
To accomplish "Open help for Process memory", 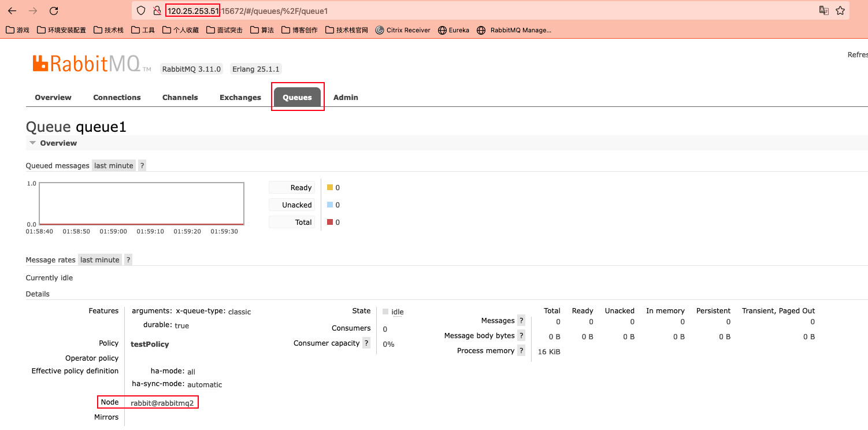I will pos(521,351).
